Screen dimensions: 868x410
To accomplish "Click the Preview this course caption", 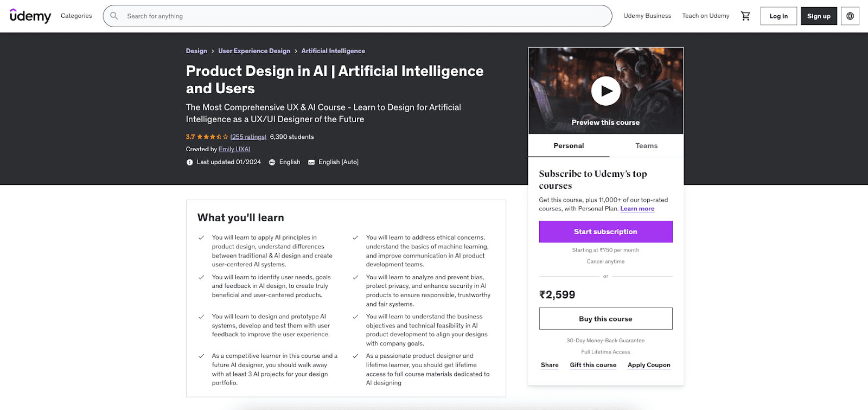I will tap(605, 123).
